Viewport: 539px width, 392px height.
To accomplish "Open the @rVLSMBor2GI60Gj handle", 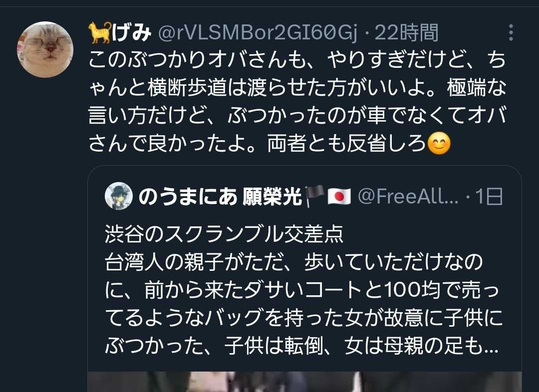I will click(258, 33).
